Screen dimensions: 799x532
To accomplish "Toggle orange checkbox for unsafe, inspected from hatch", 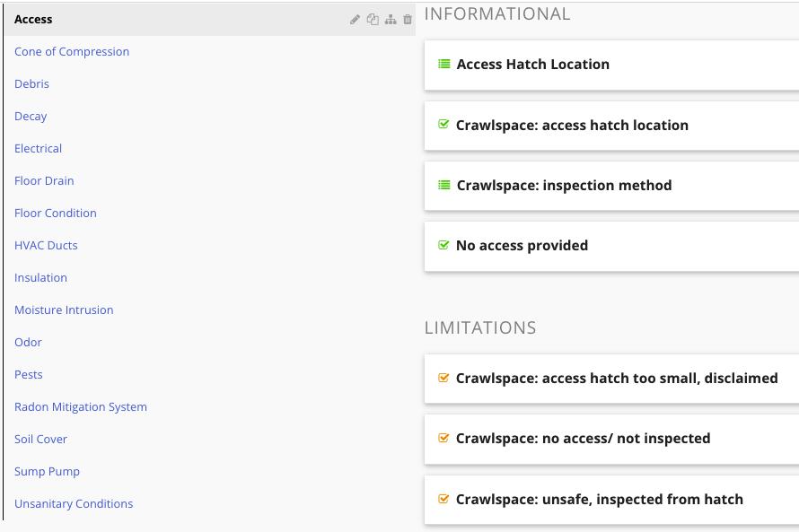I will tap(443, 499).
